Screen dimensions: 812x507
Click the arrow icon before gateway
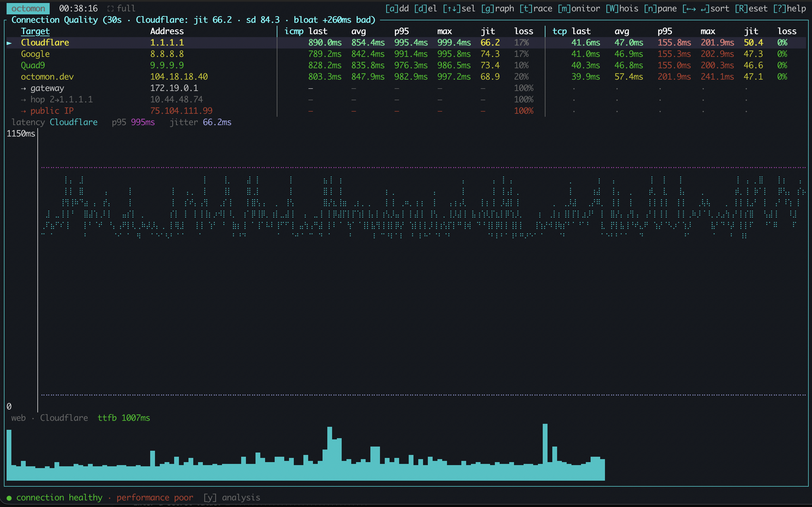23,89
